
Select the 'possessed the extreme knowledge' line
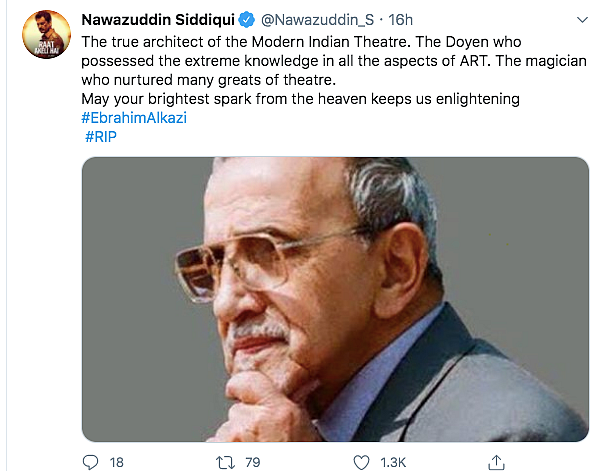coord(334,61)
